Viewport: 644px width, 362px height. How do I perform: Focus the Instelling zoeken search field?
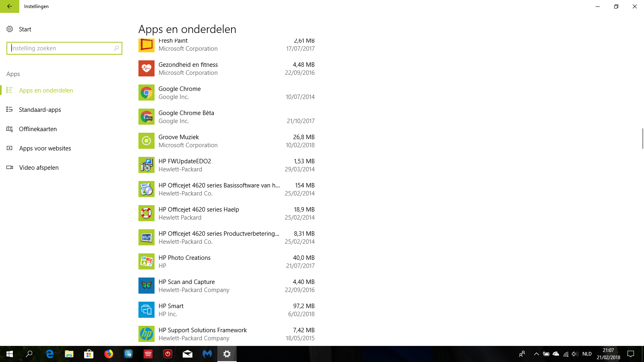click(64, 48)
